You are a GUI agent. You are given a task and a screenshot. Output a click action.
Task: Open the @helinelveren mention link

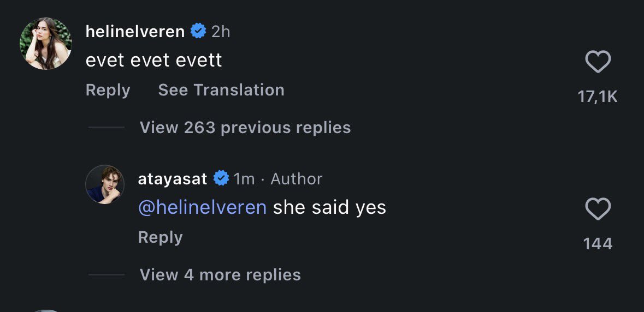click(203, 207)
